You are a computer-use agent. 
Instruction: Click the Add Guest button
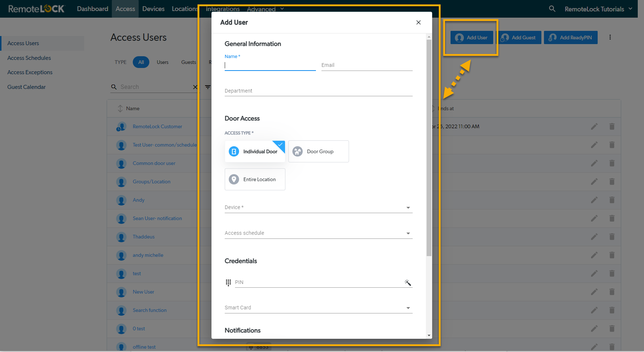pyautogui.click(x=519, y=37)
